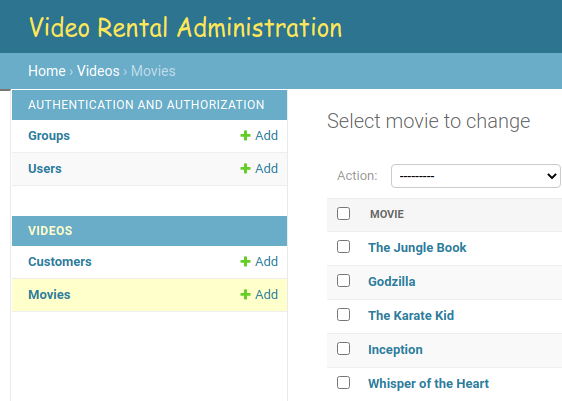Open Whisper of the Heart movie

(x=428, y=383)
